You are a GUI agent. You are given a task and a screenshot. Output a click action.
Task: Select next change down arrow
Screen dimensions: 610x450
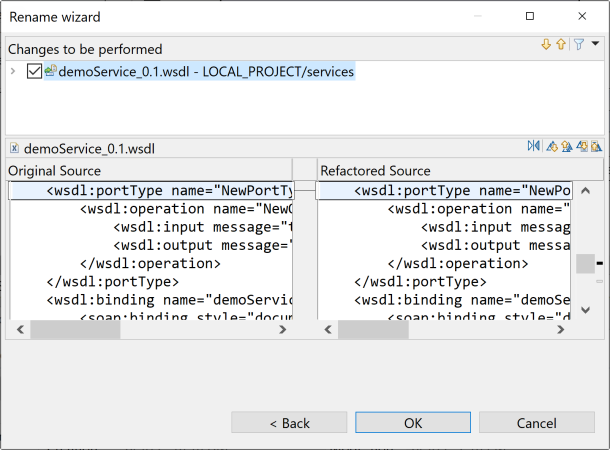click(547, 45)
